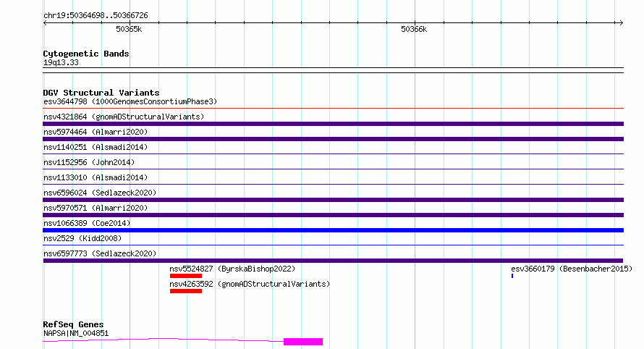Click the bright blue nsv1066389 bar
This screenshot has width=644, height=349.
point(333,230)
